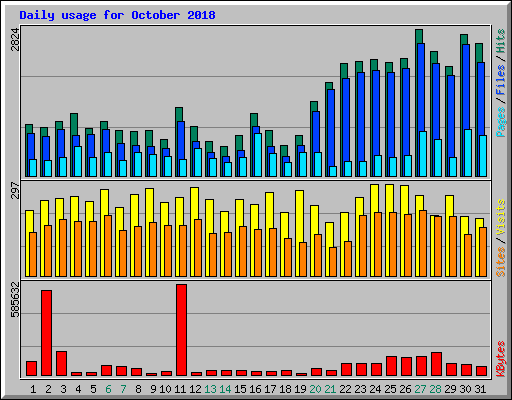
Task: Click weekend day label 6 on x-axis
Action: [108, 389]
